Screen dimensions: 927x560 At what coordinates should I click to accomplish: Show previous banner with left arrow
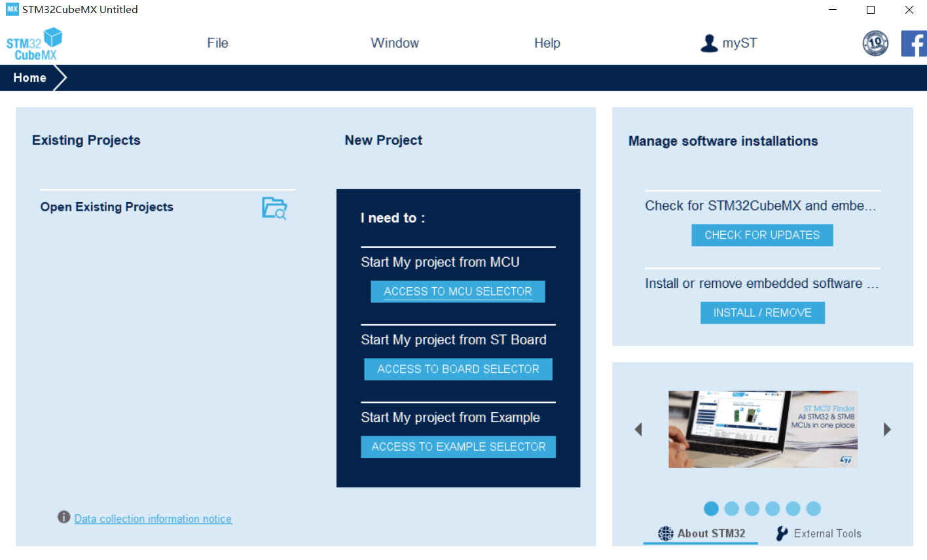click(x=638, y=430)
